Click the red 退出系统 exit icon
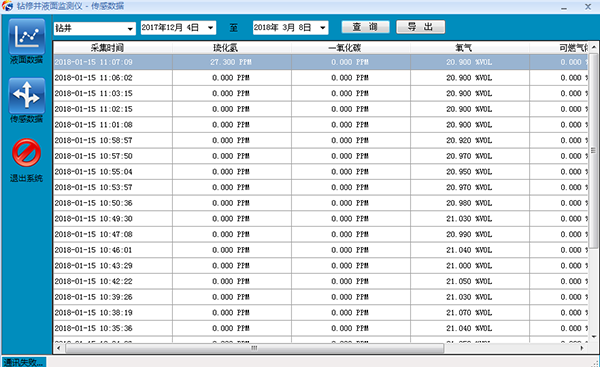The image size is (600, 367). [26, 153]
